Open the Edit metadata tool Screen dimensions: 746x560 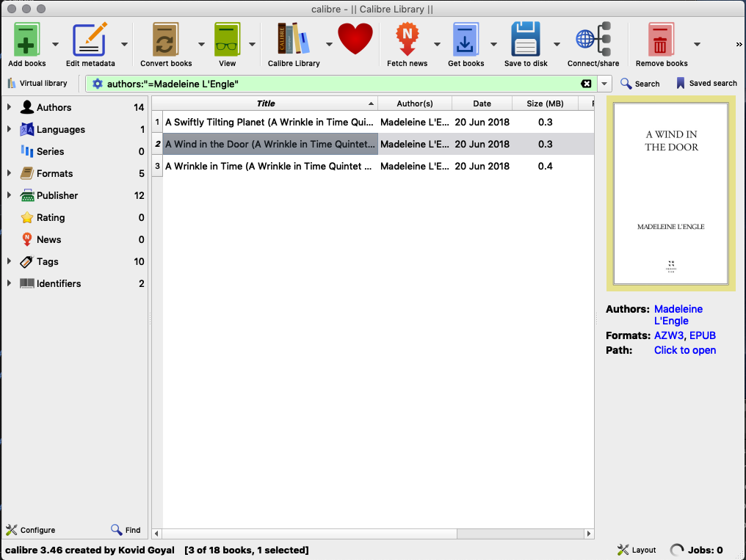click(x=90, y=40)
